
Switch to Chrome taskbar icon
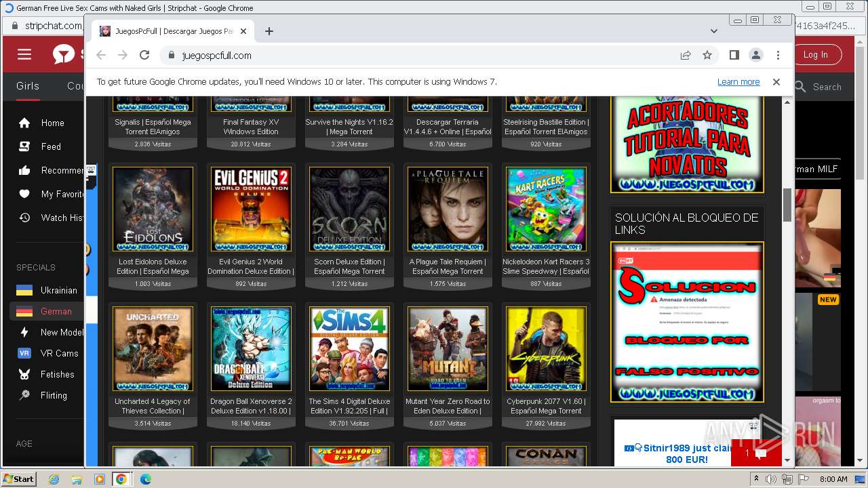pos(121,479)
